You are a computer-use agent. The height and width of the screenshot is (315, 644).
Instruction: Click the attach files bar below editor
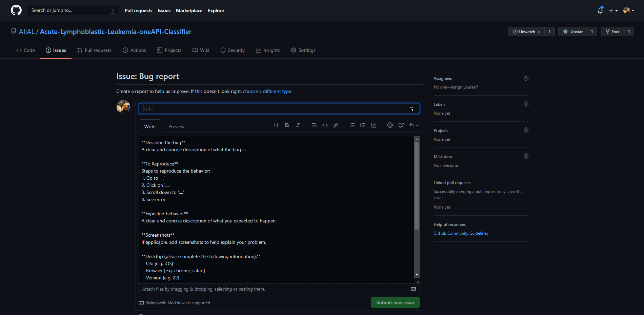click(279, 289)
